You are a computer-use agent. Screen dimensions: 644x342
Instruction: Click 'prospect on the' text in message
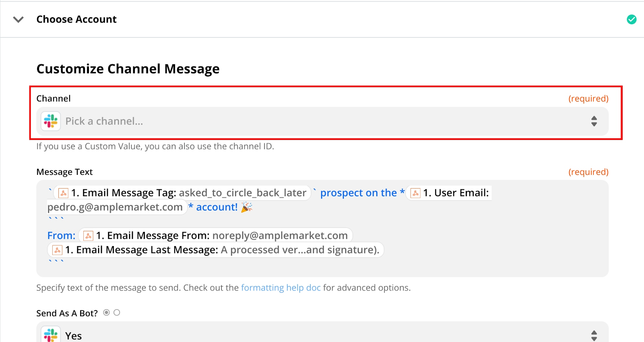(359, 193)
